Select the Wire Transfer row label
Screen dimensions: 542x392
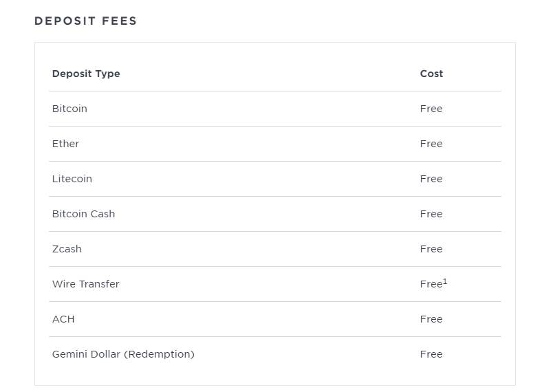(85, 284)
